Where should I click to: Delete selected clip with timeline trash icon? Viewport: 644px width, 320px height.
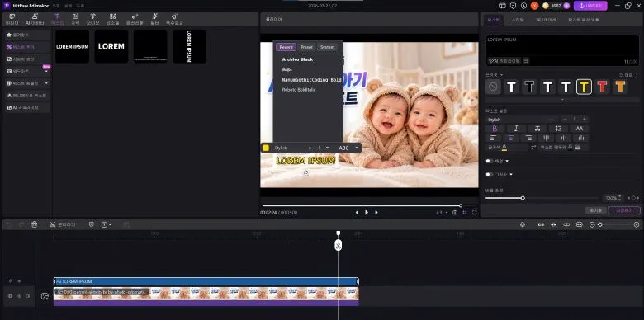35,224
